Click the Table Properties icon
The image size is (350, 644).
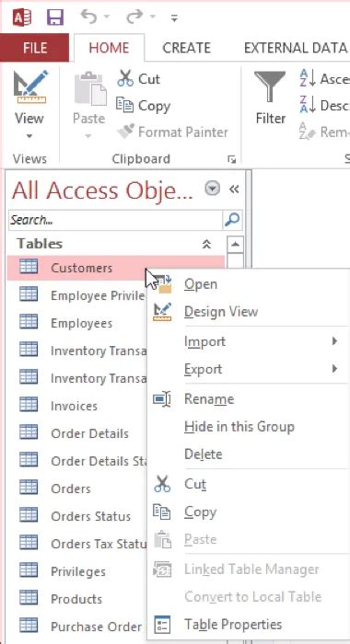(162, 625)
